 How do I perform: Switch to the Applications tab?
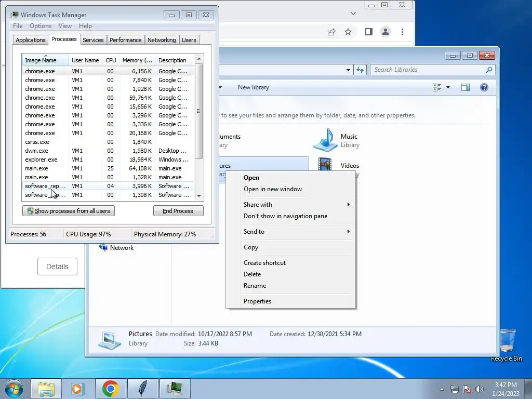31,40
